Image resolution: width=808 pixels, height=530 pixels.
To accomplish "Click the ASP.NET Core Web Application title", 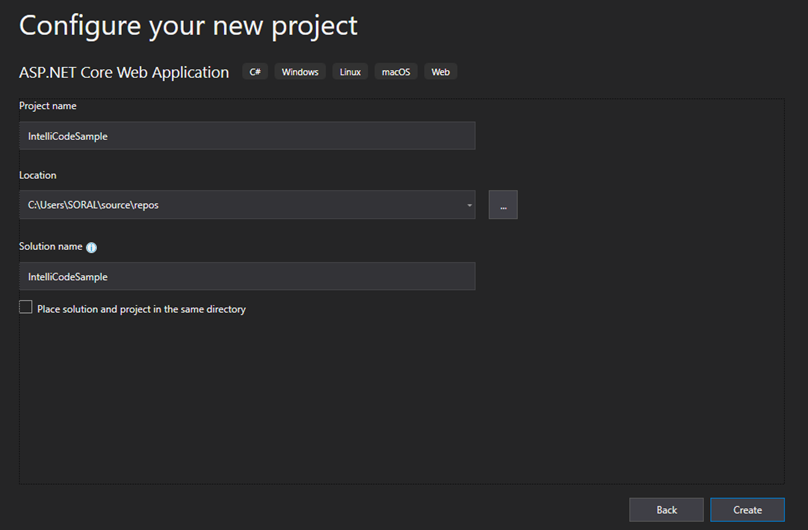I will (x=124, y=73).
